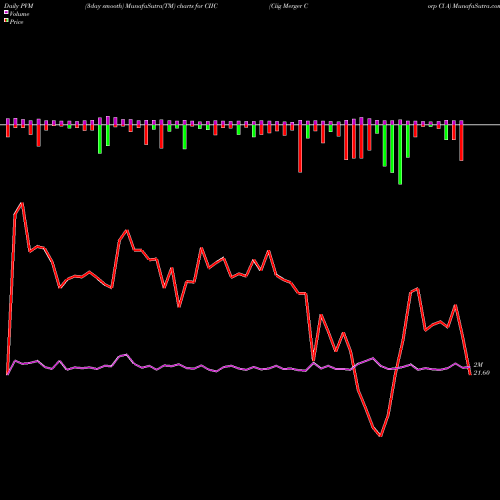This screenshot has width=500, height=500.
Task: Click the 'Daily PVM' title text
Action: click(x=19, y=6)
